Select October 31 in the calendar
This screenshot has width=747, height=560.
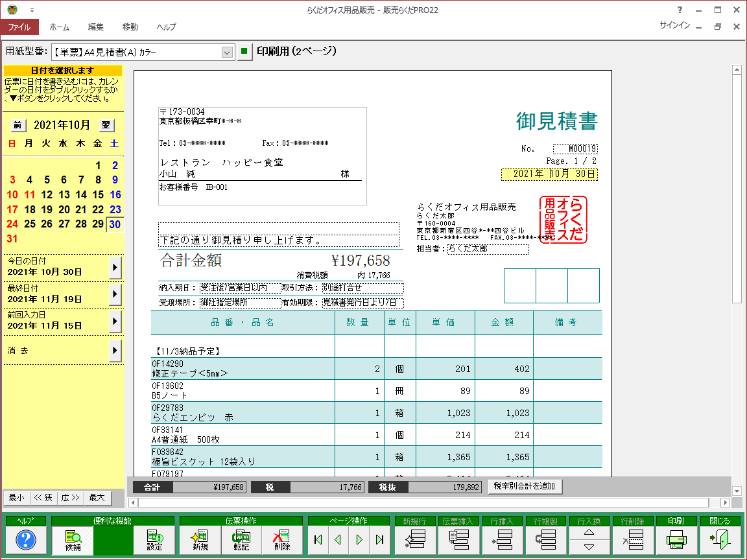coord(12,239)
